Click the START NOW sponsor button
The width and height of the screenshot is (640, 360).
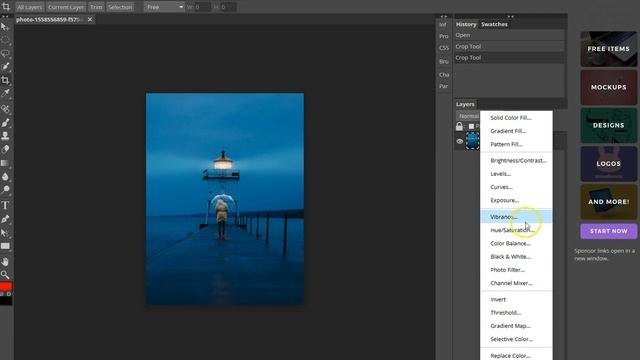609,231
